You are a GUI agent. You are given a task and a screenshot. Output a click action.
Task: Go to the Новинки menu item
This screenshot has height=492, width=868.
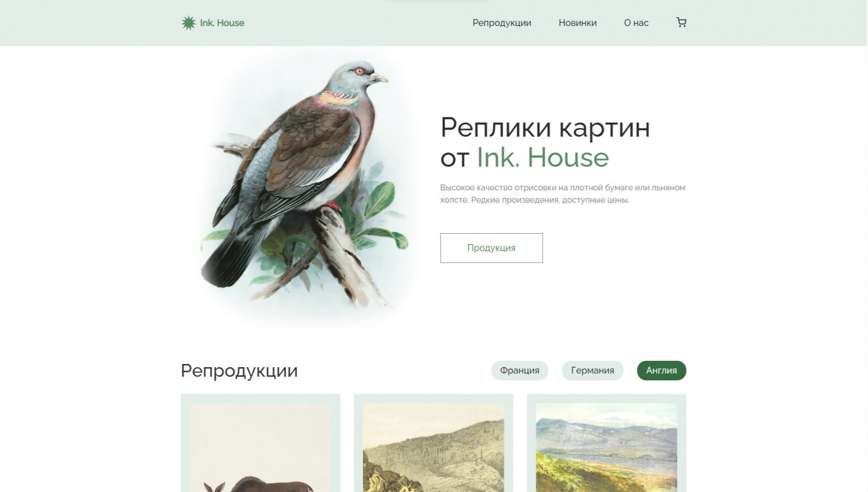click(578, 23)
